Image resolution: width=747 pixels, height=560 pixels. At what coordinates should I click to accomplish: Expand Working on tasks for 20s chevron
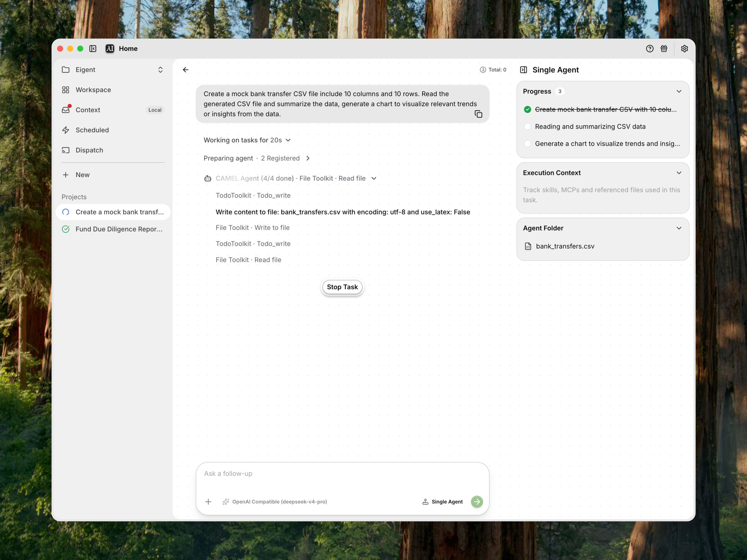coord(288,140)
